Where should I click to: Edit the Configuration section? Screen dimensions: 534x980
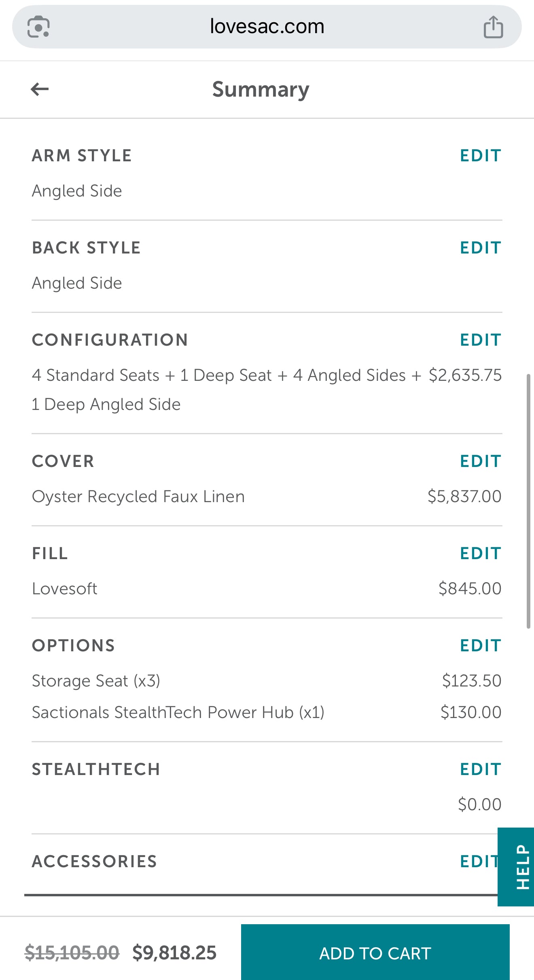[x=481, y=340]
